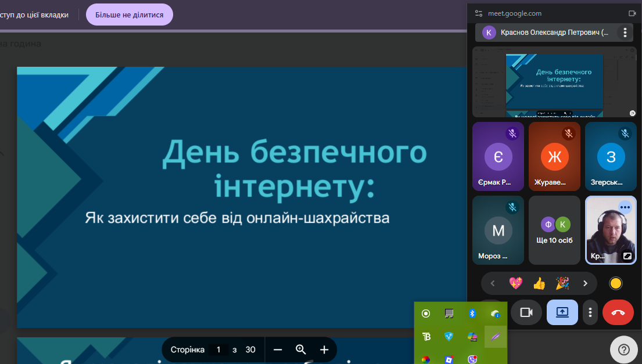This screenshot has height=364, width=642.
Task: Hang up the call with the red button
Action: [x=618, y=312]
